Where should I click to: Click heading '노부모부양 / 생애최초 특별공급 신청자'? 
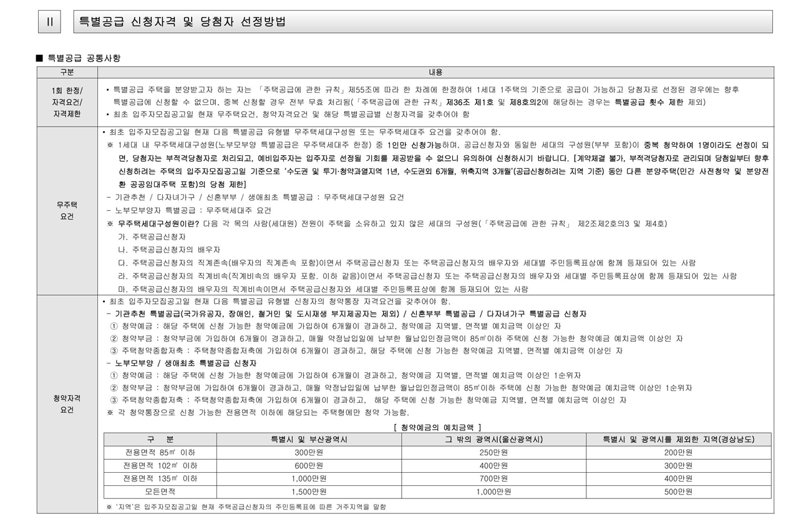click(x=182, y=363)
